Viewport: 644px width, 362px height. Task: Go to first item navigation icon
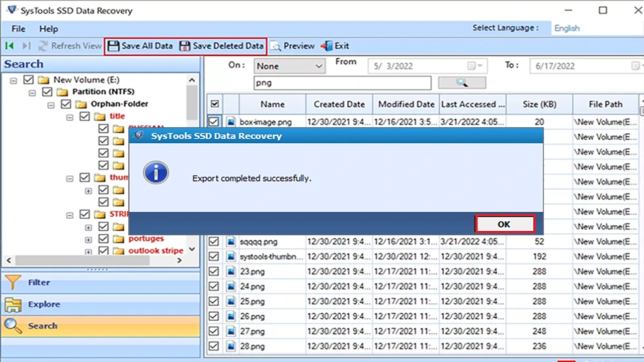[x=9, y=46]
